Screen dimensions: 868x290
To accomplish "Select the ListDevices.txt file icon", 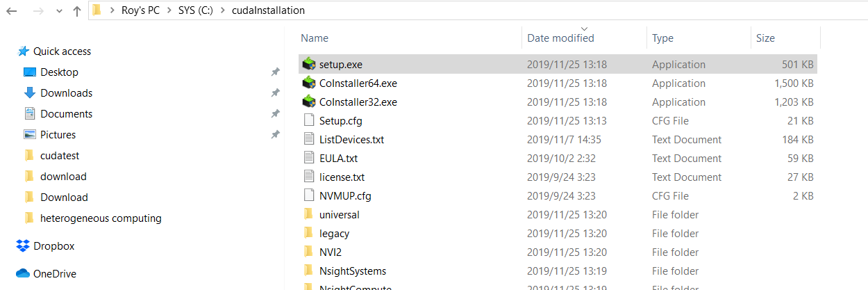I will click(x=309, y=139).
